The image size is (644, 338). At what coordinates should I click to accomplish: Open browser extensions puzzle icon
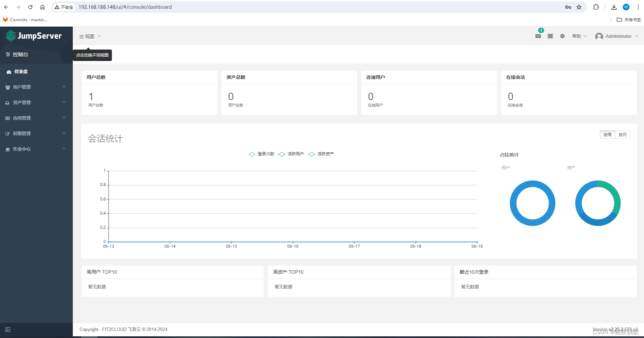click(x=596, y=7)
